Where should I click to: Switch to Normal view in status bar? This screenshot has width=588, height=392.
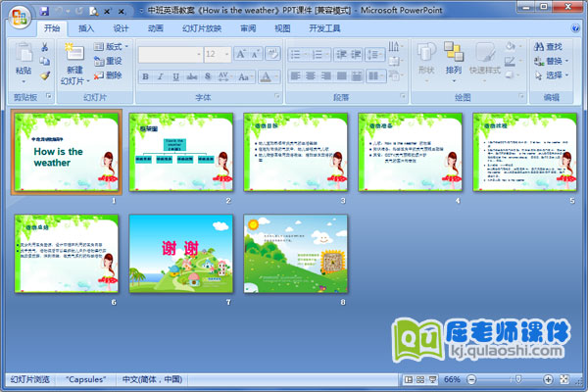tap(409, 379)
